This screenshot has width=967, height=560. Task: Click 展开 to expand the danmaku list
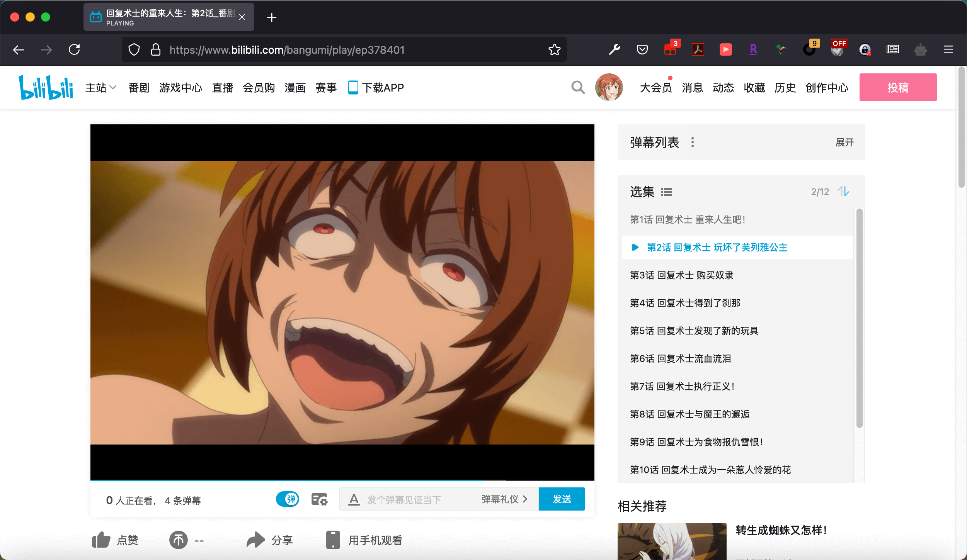[844, 142]
